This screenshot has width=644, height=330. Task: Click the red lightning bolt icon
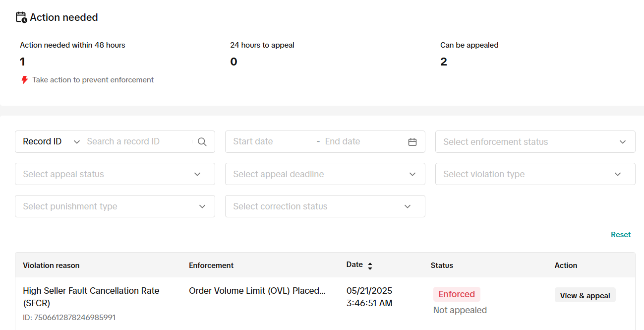point(24,80)
